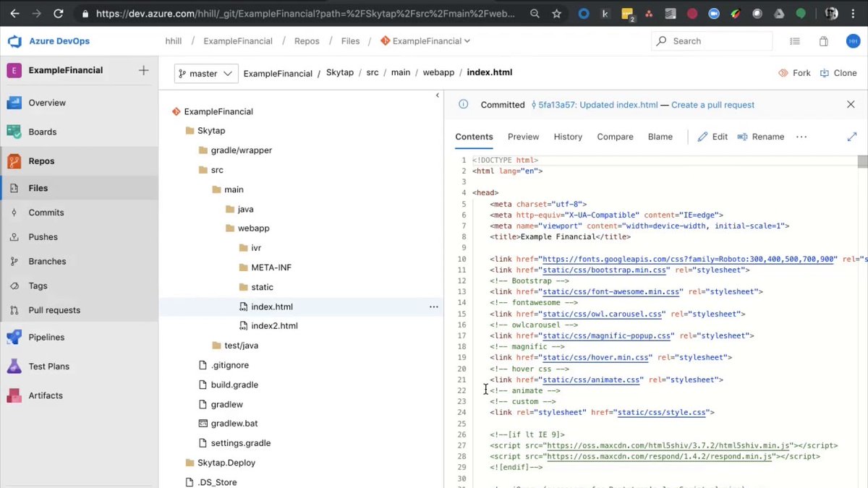Dismiss the Committed notification banner
Image resolution: width=868 pixels, height=488 pixels.
[x=851, y=105]
